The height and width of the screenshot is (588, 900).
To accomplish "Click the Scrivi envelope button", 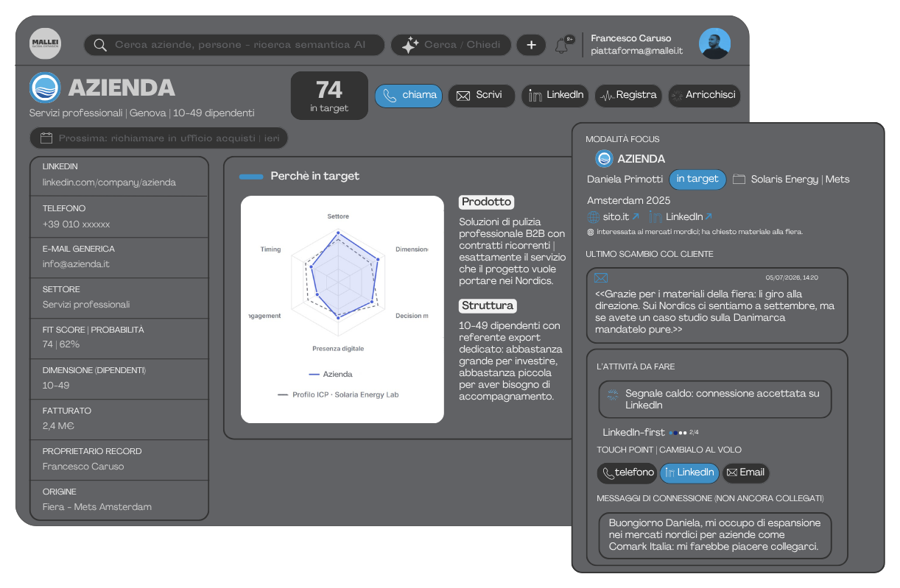I will (x=482, y=95).
